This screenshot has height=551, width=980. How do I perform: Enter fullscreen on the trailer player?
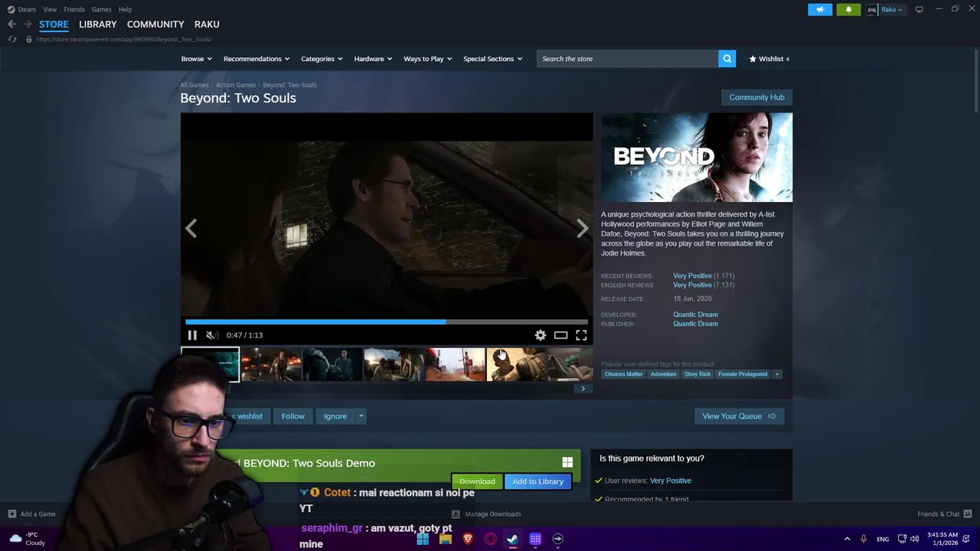pos(581,335)
